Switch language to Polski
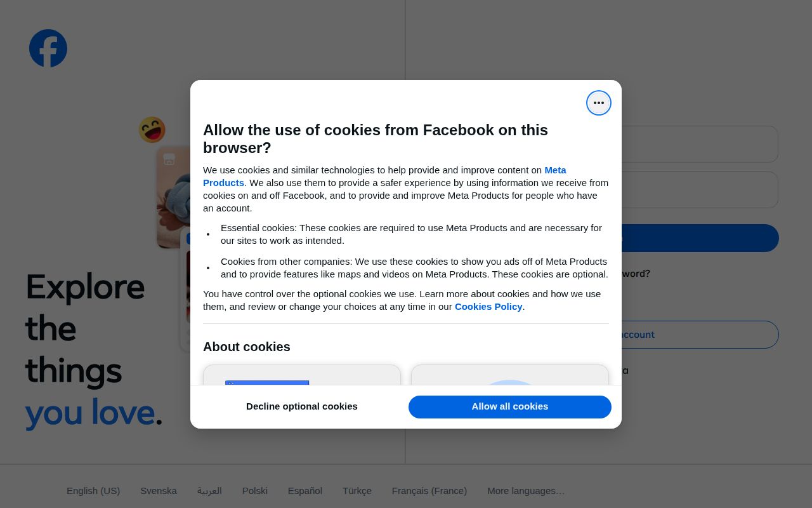This screenshot has height=508, width=812. 255,491
